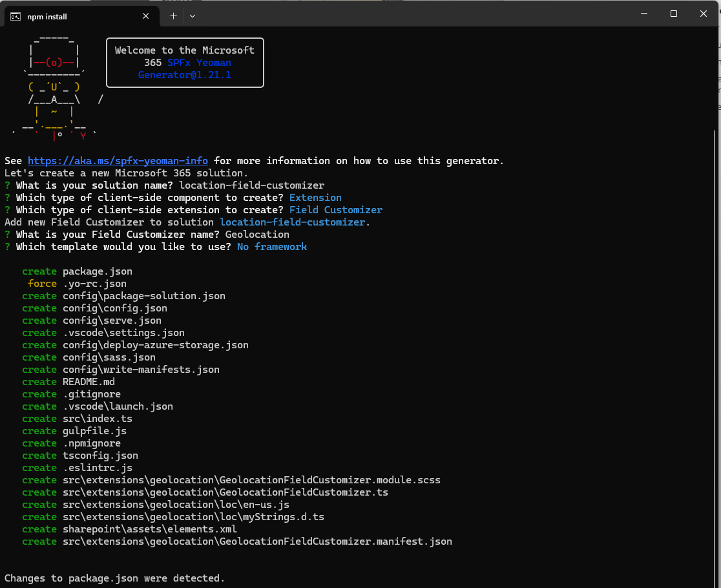Open the aka.ms/spfx-yeoman-info link
Viewport: 721px width, 588px height.
point(118,161)
